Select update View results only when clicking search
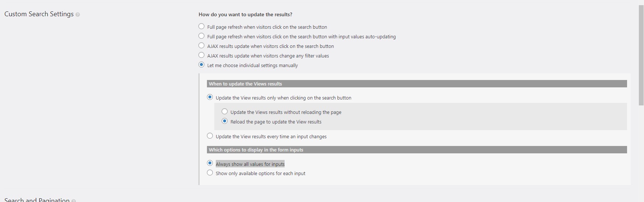Screen dimensions: 644x202 pyautogui.click(x=210, y=97)
